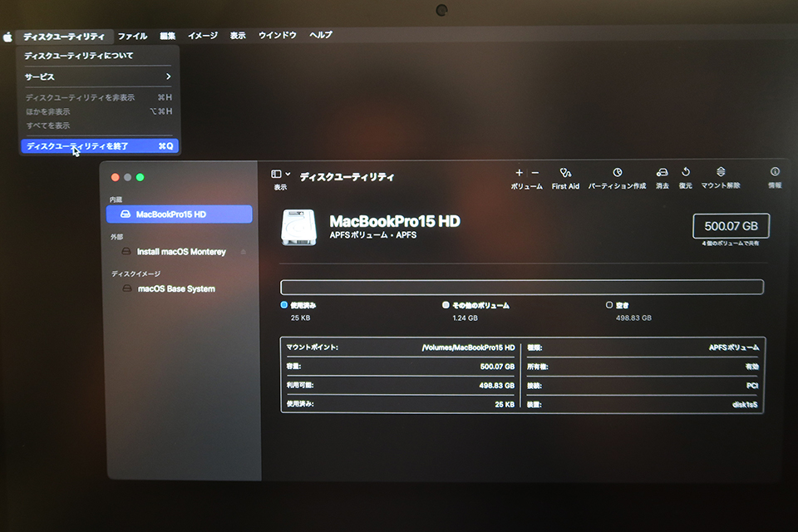
Task: Click the 498.83 GB available value in table
Action: (497, 386)
